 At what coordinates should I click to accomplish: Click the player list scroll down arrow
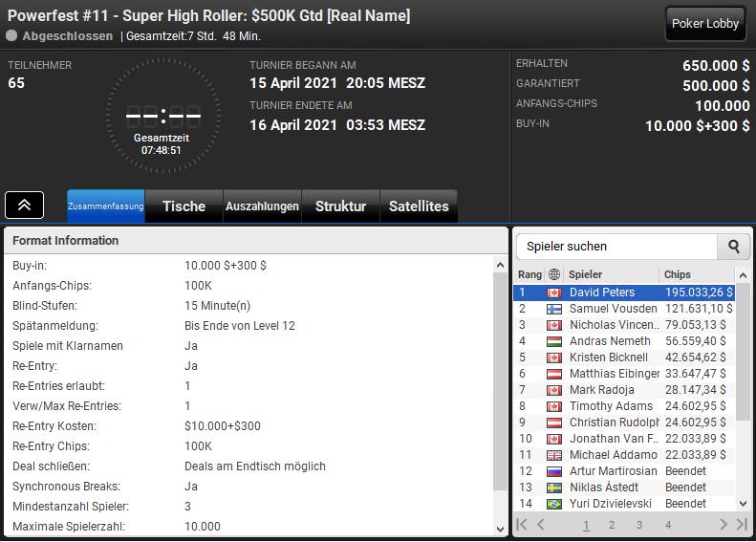743,504
